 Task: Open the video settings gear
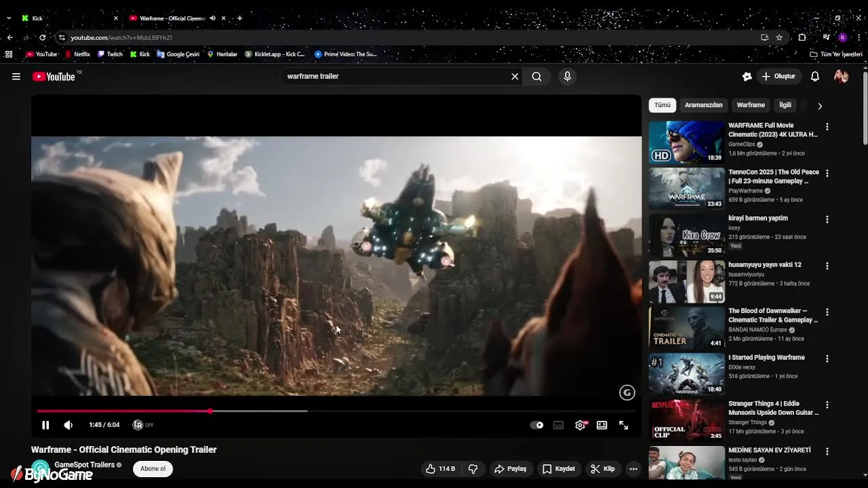tap(580, 425)
